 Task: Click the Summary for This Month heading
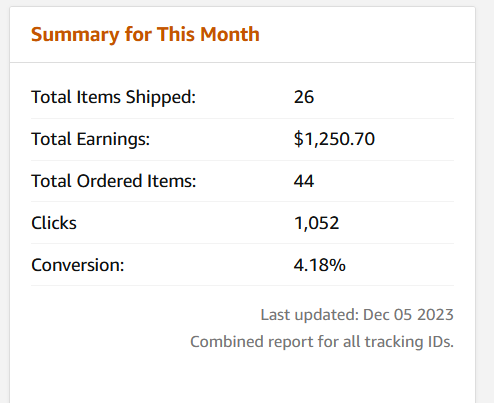145,35
